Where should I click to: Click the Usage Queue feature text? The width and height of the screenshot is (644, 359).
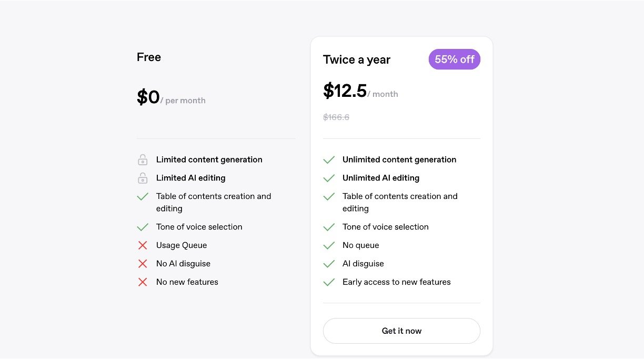(x=182, y=245)
